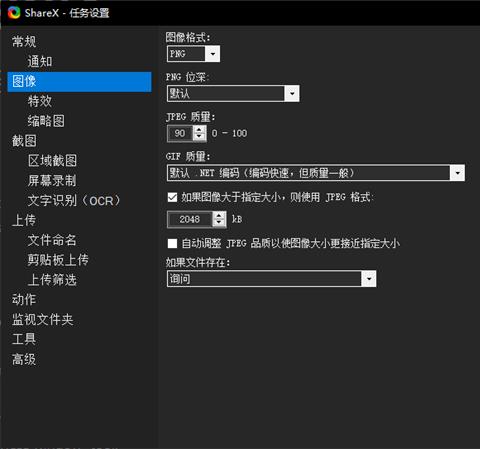This screenshot has height=449, width=480.
Task: Decrease the 2048 kB size with down arrow
Action: click(x=219, y=223)
